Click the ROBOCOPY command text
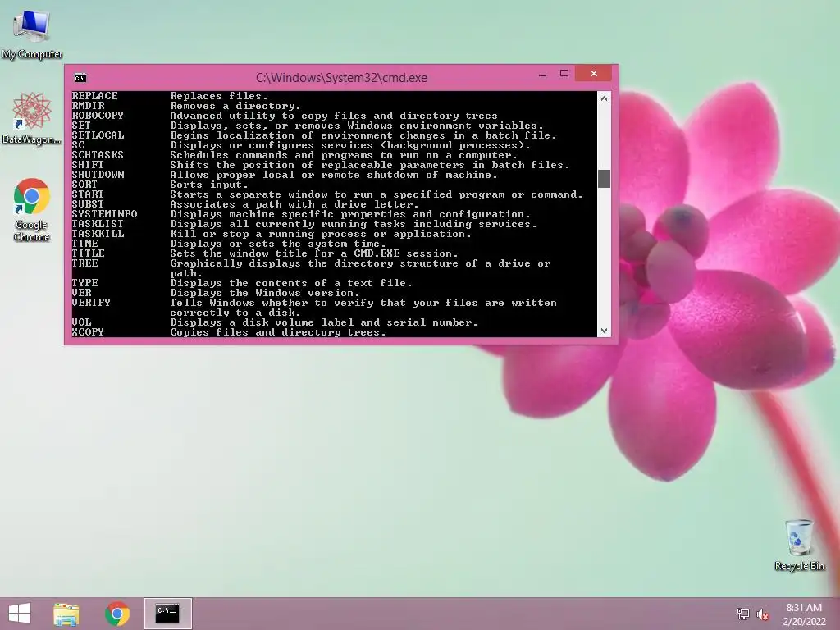Viewport: 840px width, 630px height. (x=98, y=116)
